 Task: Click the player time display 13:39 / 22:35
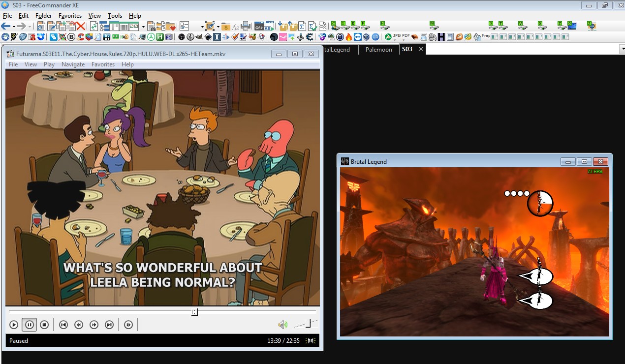tap(283, 340)
